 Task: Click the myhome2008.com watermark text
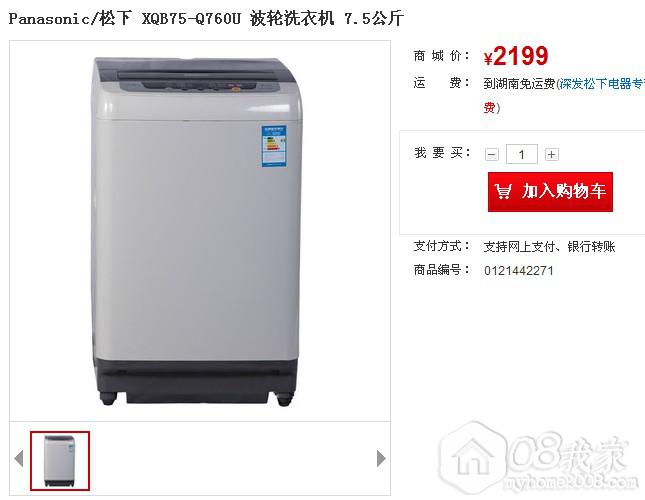[x=570, y=482]
